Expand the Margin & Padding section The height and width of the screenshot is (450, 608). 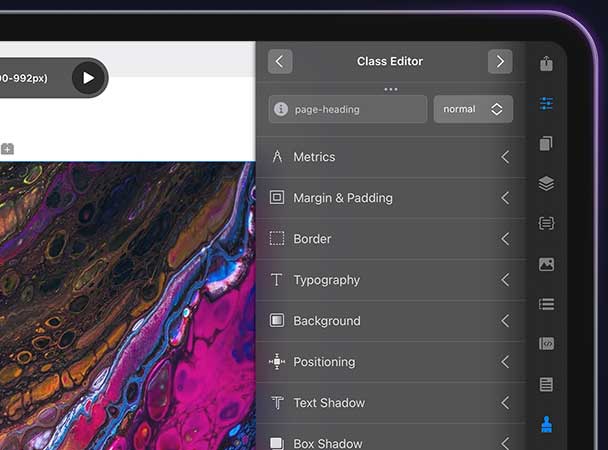tap(390, 198)
